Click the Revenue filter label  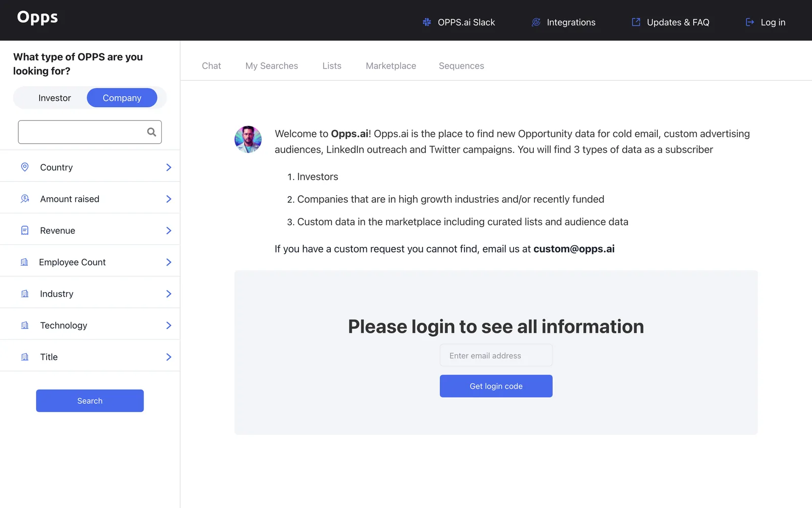pyautogui.click(x=57, y=230)
